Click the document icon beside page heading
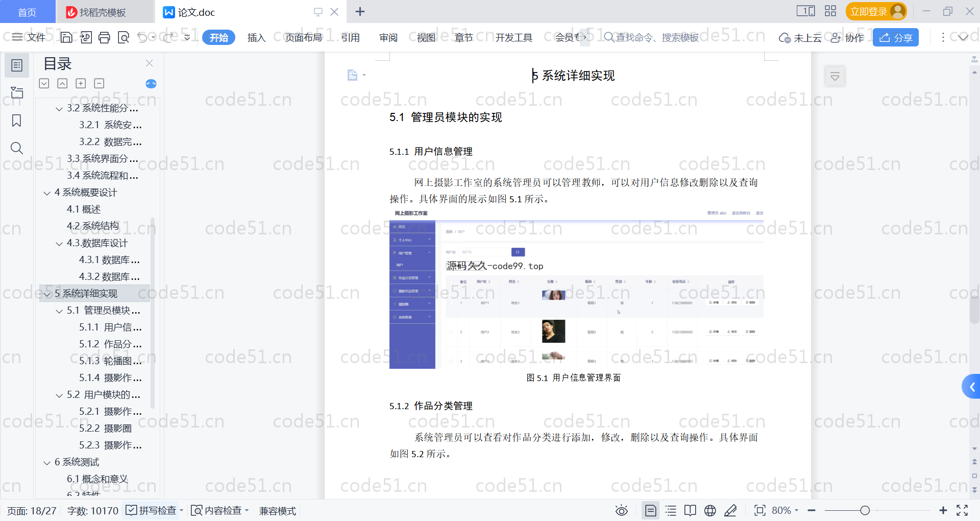 tap(352, 76)
